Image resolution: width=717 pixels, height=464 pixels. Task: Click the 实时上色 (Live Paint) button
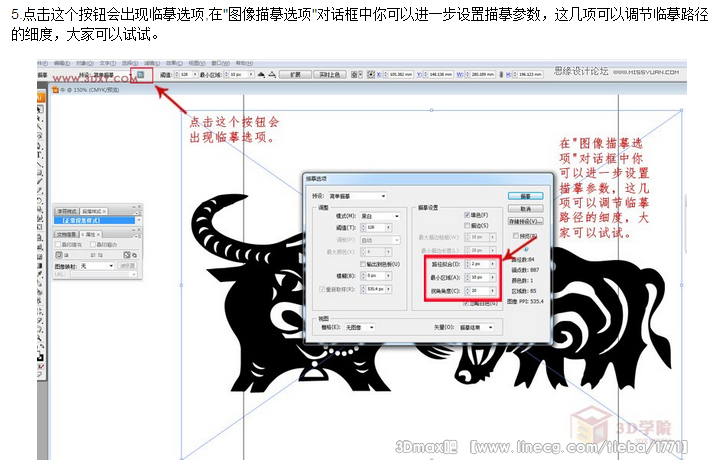point(330,75)
